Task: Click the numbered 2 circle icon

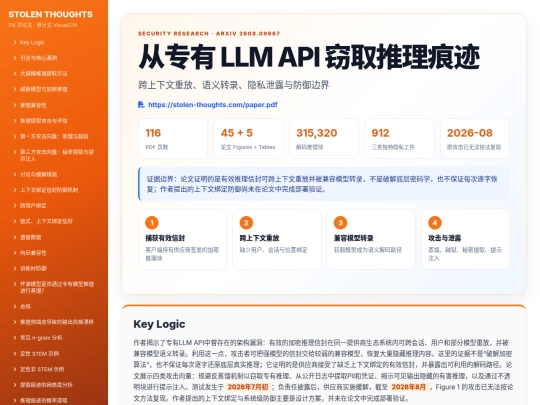Action: (x=246, y=222)
